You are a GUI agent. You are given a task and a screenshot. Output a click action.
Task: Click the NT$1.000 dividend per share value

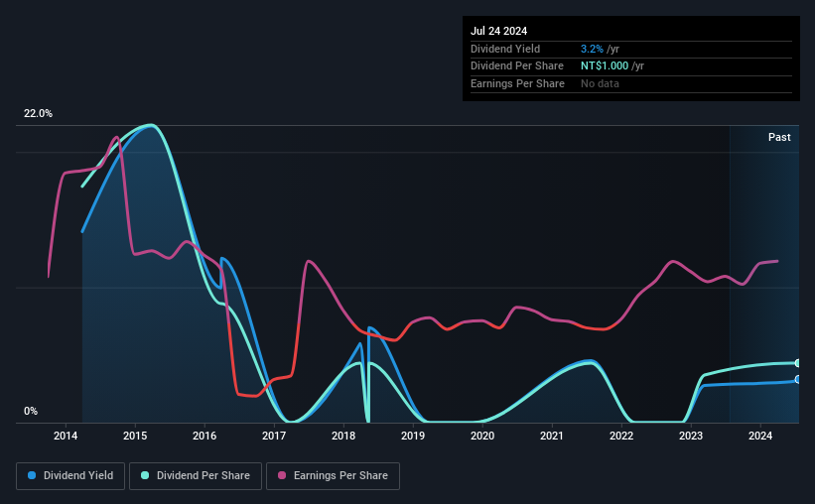604,66
